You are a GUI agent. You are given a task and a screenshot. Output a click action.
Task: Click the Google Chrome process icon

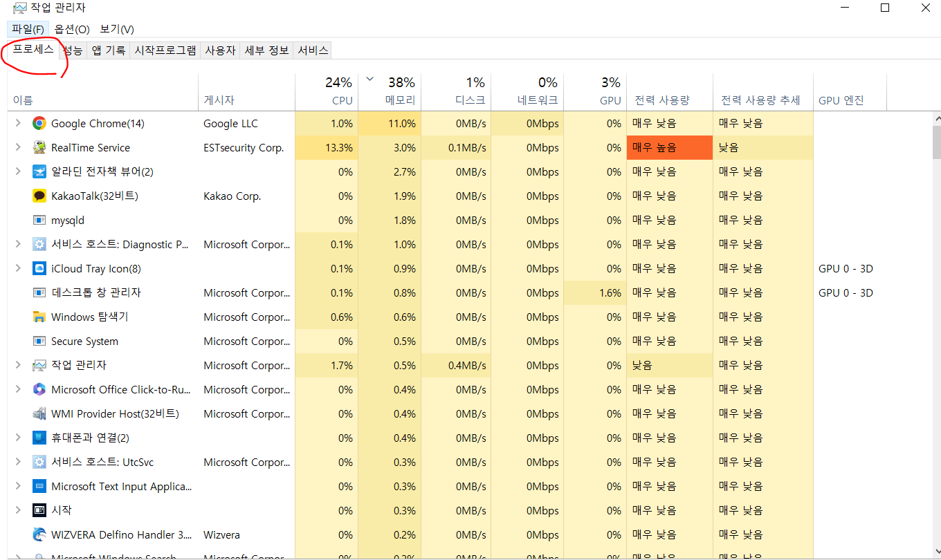tap(39, 124)
